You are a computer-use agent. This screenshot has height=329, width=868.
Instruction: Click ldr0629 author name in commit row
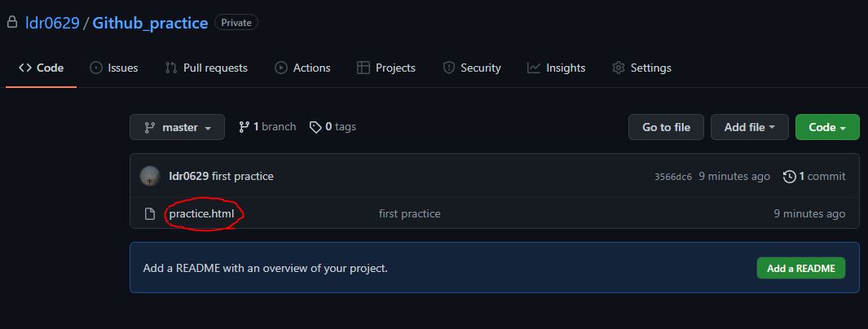tap(189, 177)
